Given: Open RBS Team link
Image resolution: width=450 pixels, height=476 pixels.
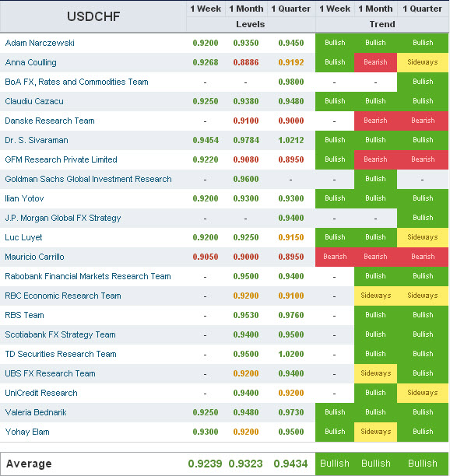Looking at the screenshot, I should (24, 315).
